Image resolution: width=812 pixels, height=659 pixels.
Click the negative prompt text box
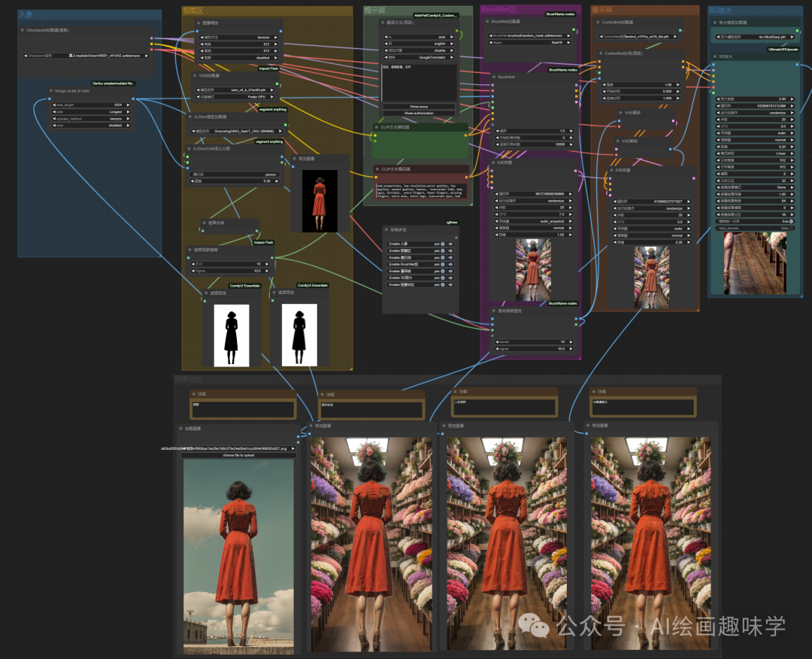422,190
